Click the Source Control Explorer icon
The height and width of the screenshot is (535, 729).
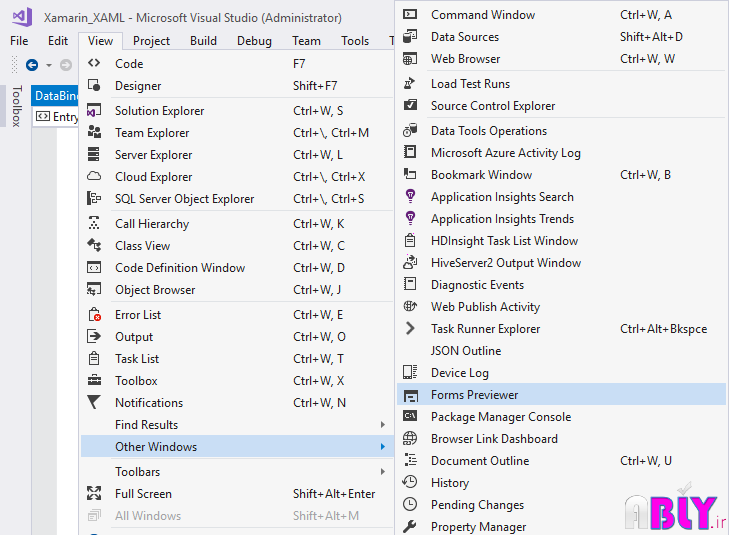(410, 105)
